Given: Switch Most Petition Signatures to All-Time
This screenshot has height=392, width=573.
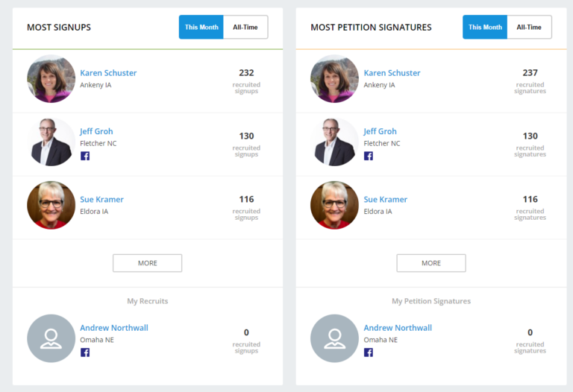Looking at the screenshot, I should tap(528, 27).
